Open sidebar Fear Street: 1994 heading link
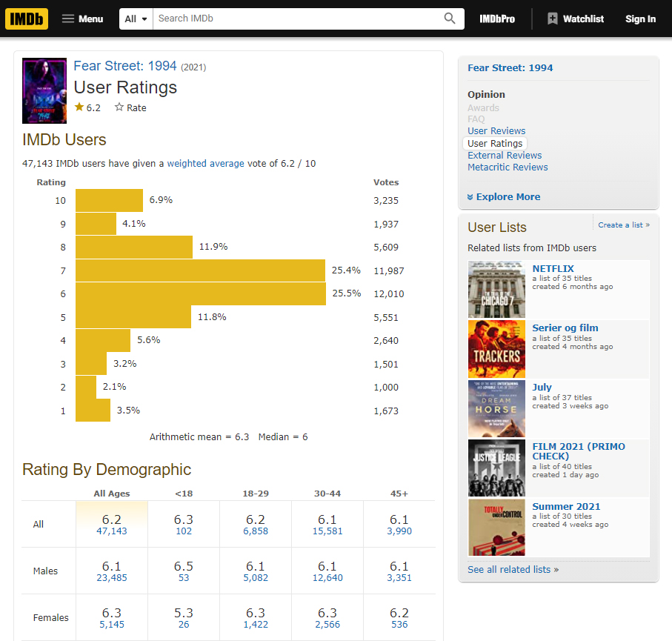The height and width of the screenshot is (641, 672). pyautogui.click(x=510, y=67)
